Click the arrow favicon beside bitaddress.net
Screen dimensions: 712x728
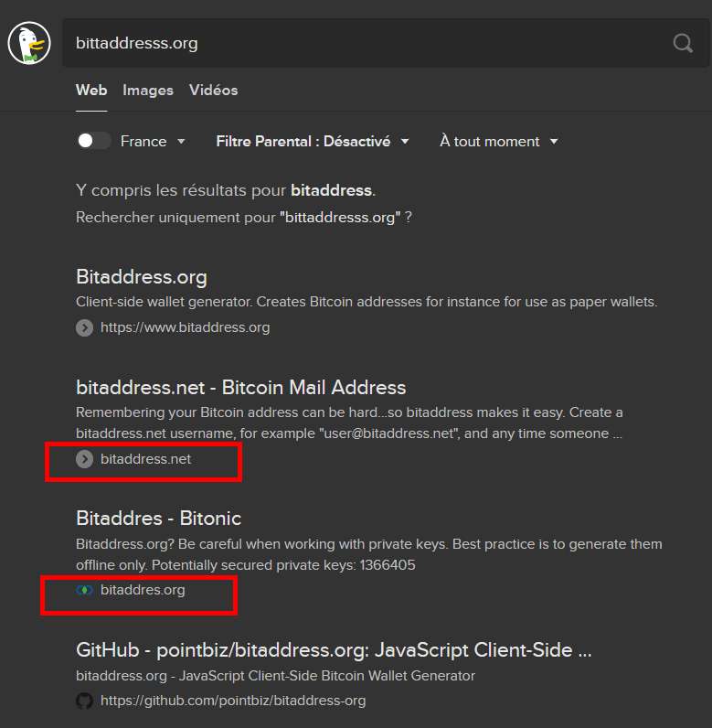tap(84, 459)
